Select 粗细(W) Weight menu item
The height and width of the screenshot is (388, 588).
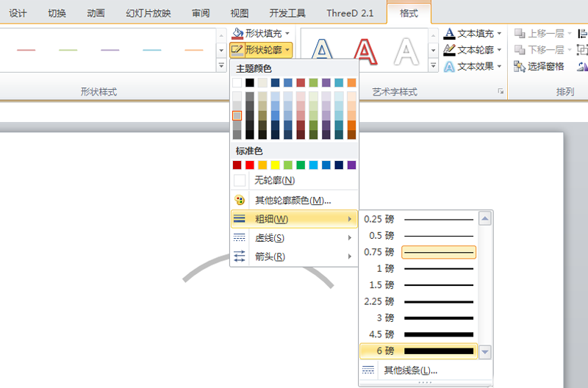tap(295, 219)
